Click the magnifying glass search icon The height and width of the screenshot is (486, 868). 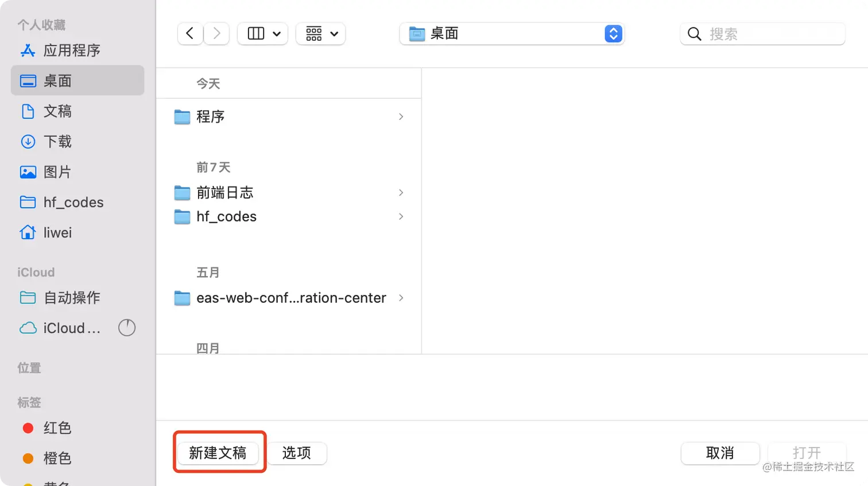(x=695, y=34)
